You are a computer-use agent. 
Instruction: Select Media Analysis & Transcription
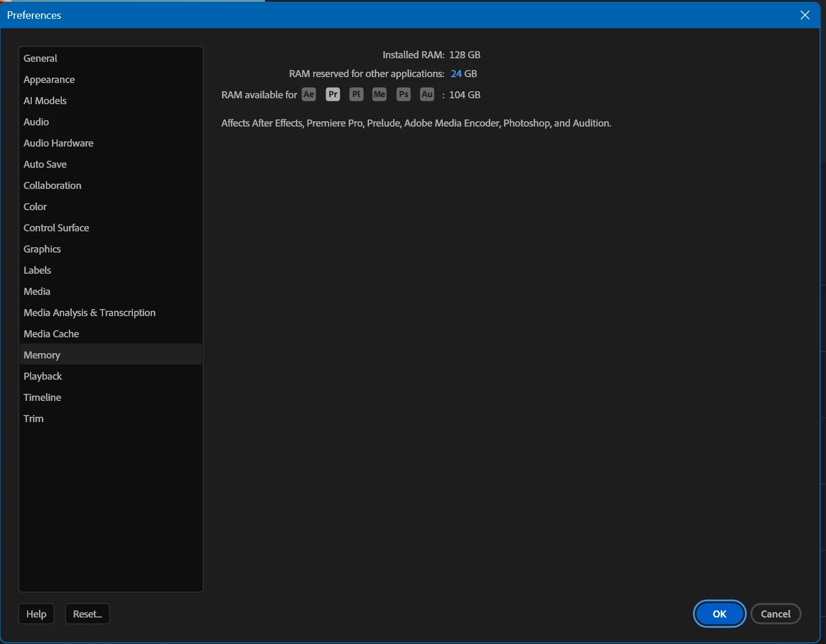coord(111,313)
